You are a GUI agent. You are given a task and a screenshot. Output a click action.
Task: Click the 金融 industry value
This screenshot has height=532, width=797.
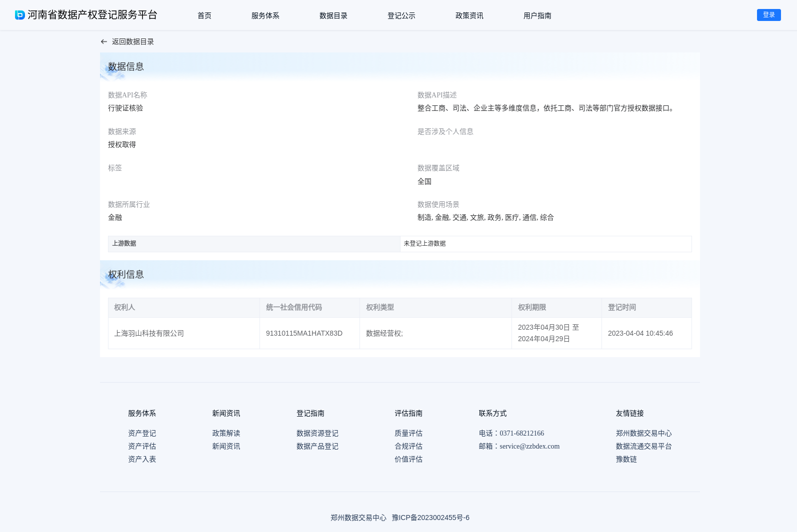click(115, 217)
